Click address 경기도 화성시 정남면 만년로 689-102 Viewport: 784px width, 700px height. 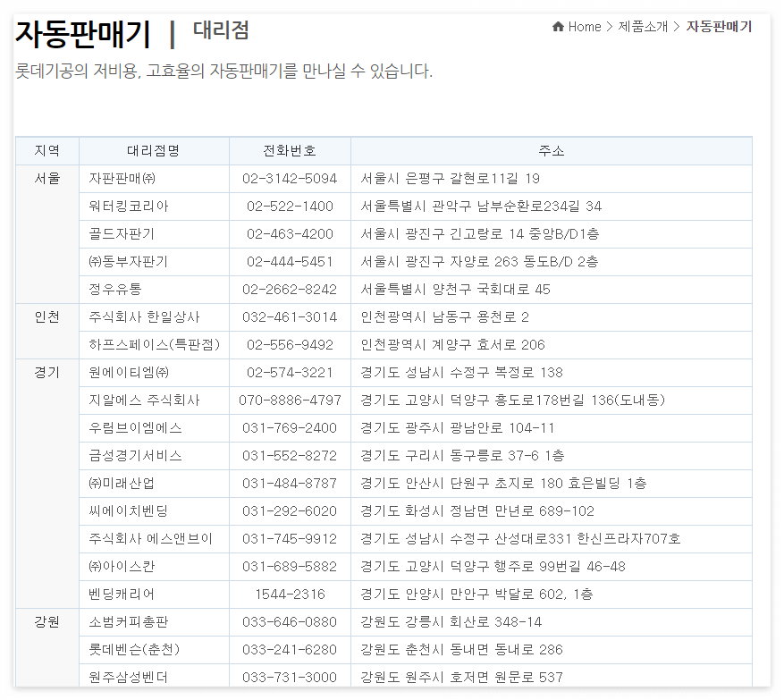pyautogui.click(x=477, y=511)
